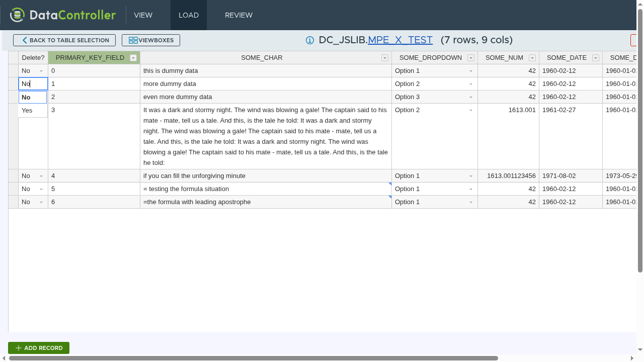644x362 pixels.
Task: Select cell '=the formula with leading apostrophe'
Action: 266,202
